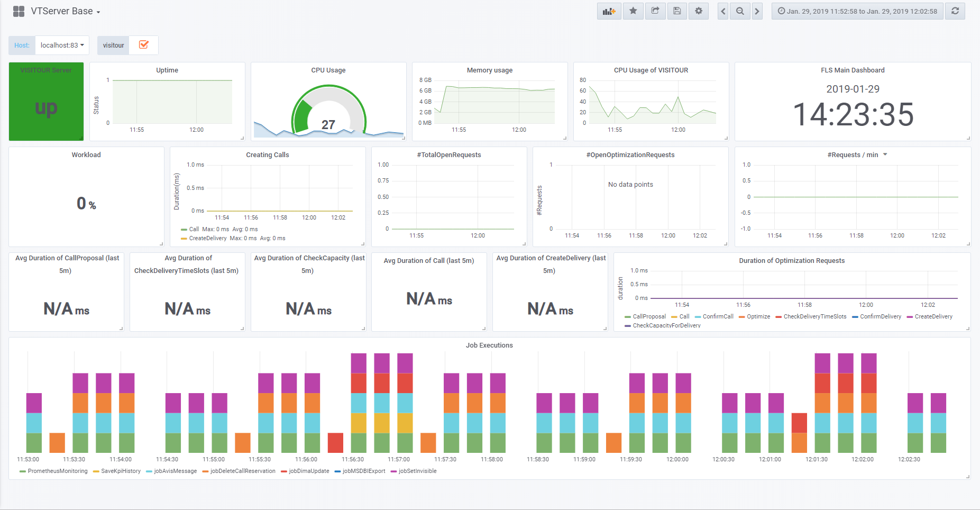Viewport: 980px width, 510px height.
Task: Toggle CreateDelivery series in Creating Calls legend
Action: [x=208, y=239]
